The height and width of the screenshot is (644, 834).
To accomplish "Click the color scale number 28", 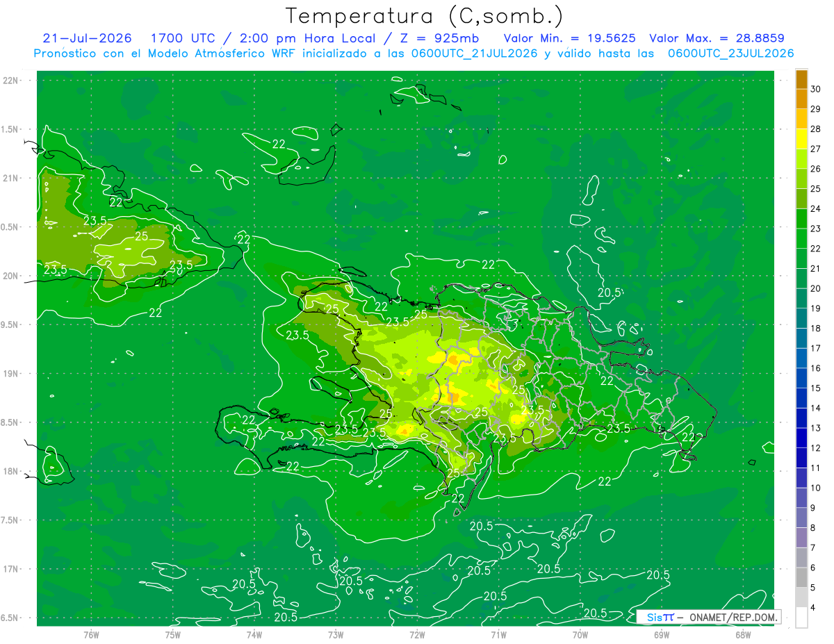I will point(816,129).
